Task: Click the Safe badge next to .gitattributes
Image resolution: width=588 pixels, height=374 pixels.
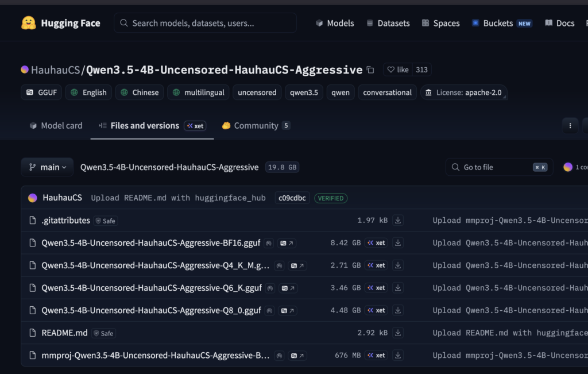Action: 106,221
